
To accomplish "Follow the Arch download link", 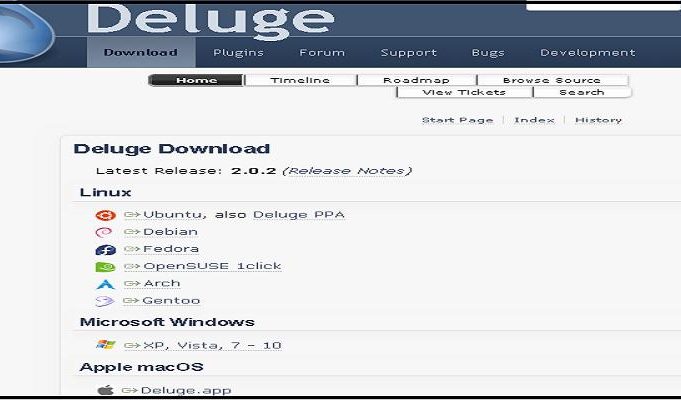I will coord(152,283).
